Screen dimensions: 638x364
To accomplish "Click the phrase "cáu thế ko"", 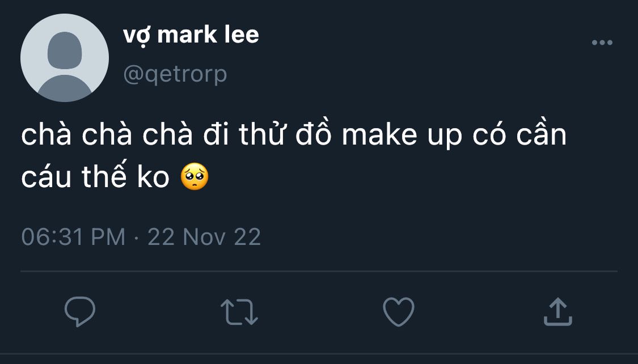I will (95, 177).
